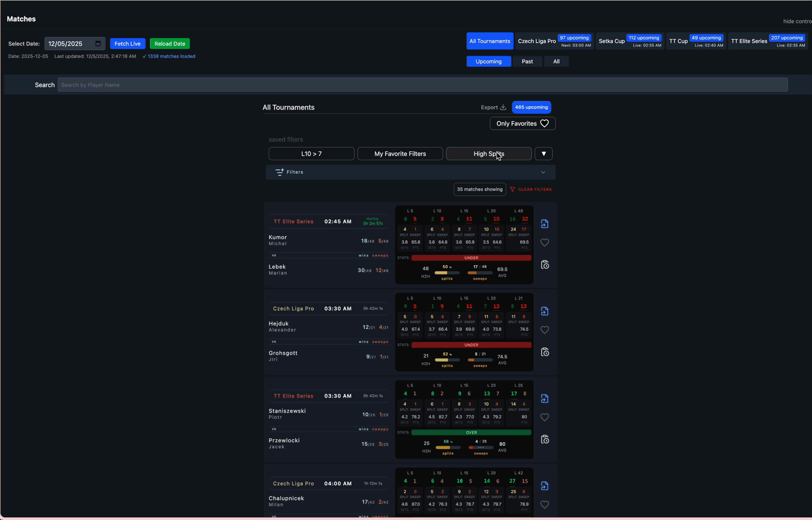Open the saved filters dropdown triangle
This screenshot has height=520, width=812.
tap(543, 154)
